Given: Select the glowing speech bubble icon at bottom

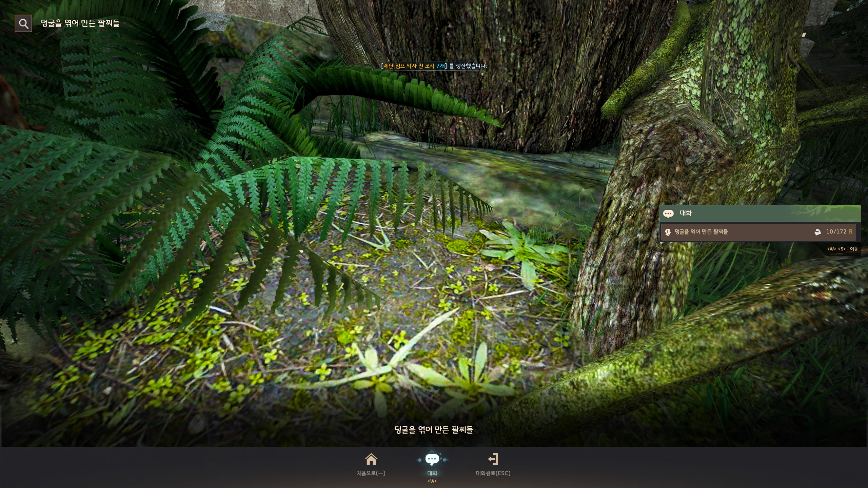Looking at the screenshot, I should [x=432, y=460].
